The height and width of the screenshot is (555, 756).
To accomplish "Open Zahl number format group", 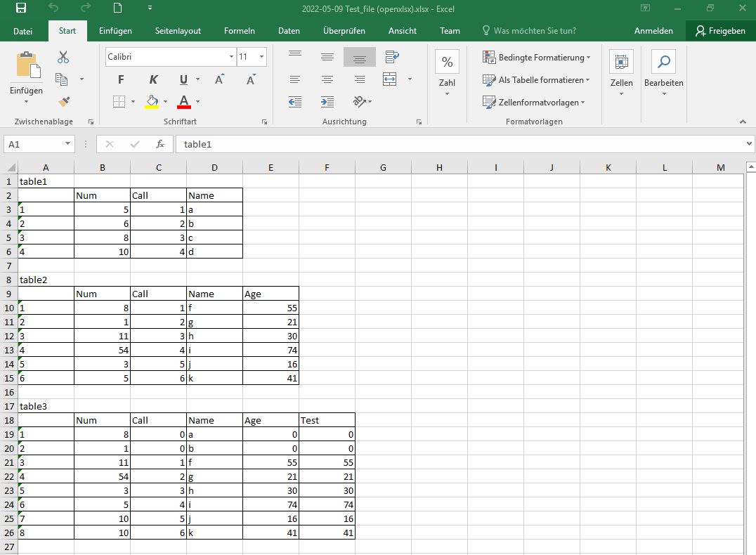I will tap(447, 72).
